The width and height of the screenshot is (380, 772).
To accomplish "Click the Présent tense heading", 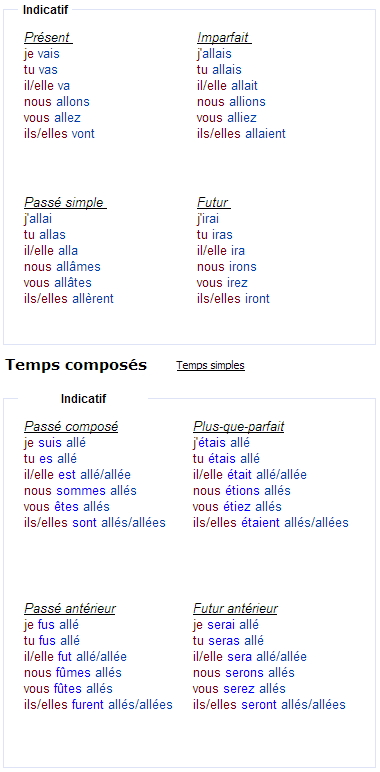I will point(48,37).
